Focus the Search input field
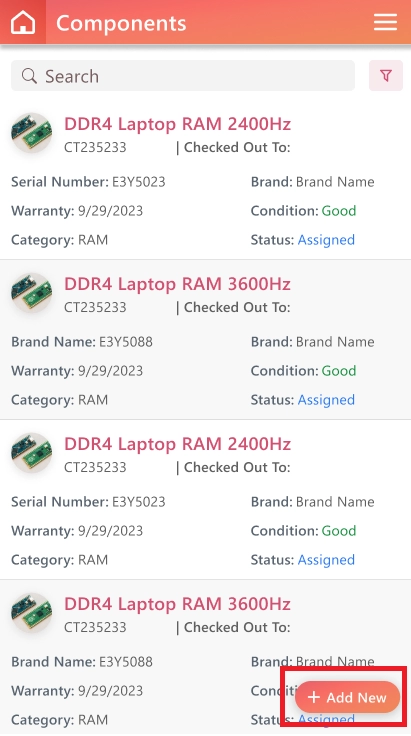This screenshot has height=736, width=411. click(x=183, y=76)
